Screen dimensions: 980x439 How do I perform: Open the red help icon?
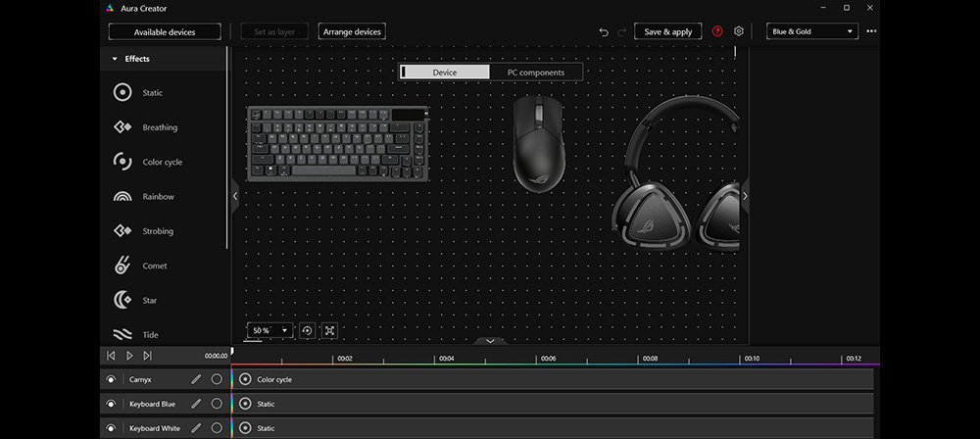click(717, 31)
